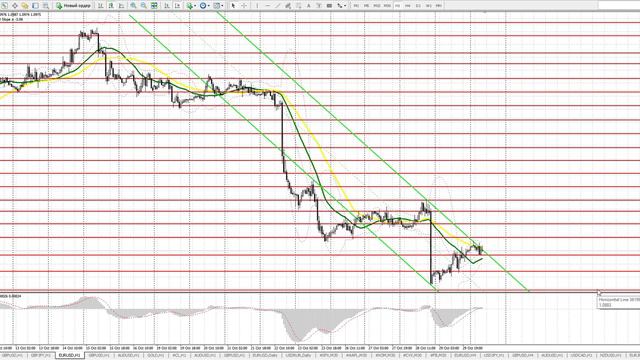The image size is (640, 360).
Task: Select the Horizontal Line drawing tool
Action: click(267, 6)
